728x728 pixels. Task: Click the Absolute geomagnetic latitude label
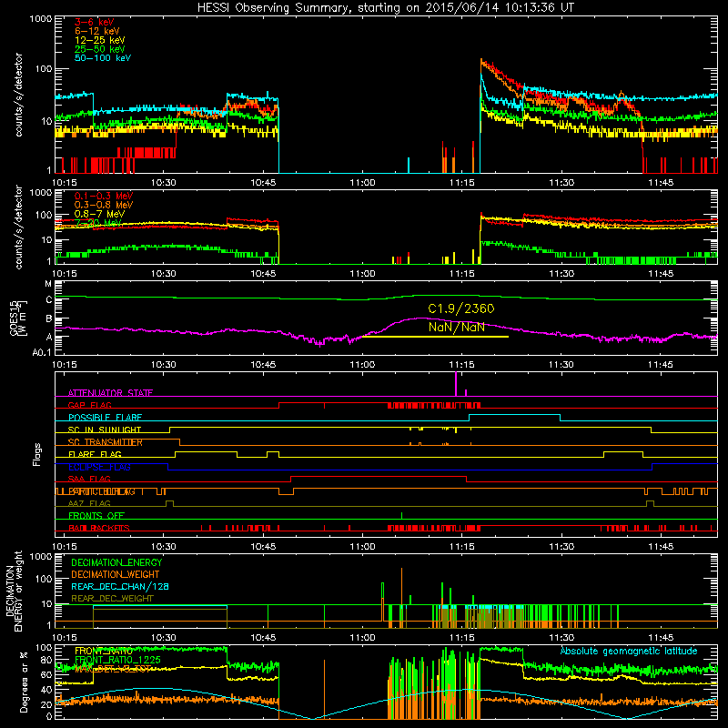(x=629, y=651)
